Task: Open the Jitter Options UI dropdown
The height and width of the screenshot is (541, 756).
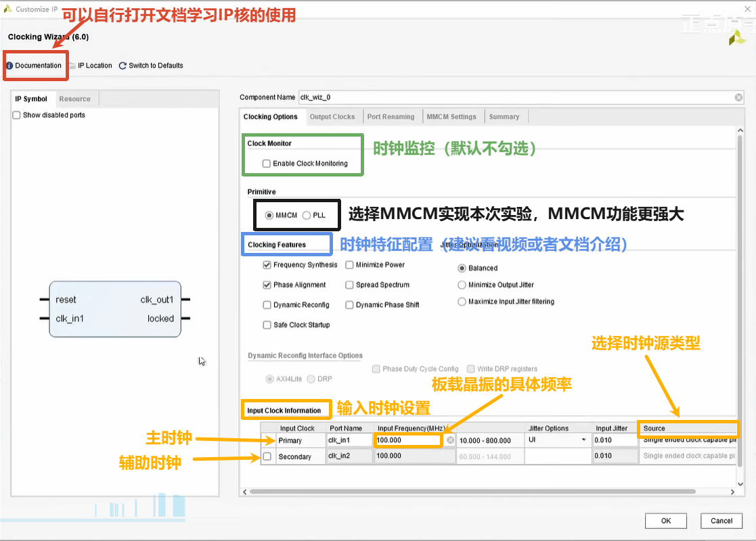Action: 558,440
